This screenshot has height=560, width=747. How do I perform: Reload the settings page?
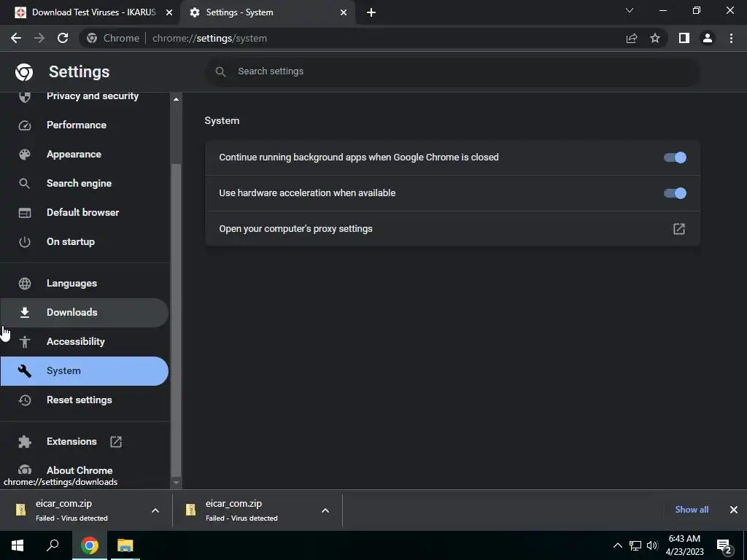click(x=63, y=38)
